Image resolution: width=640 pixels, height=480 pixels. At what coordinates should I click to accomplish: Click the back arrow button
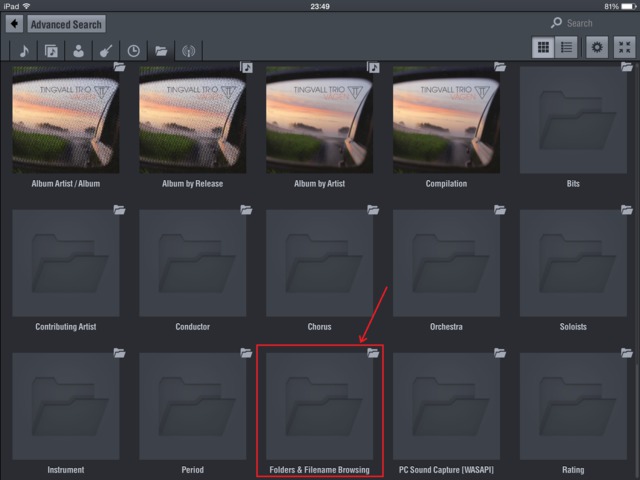[15, 23]
